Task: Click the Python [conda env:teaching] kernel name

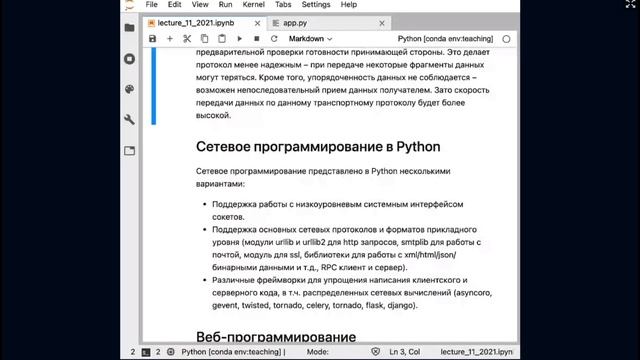Action: pyautogui.click(x=445, y=39)
